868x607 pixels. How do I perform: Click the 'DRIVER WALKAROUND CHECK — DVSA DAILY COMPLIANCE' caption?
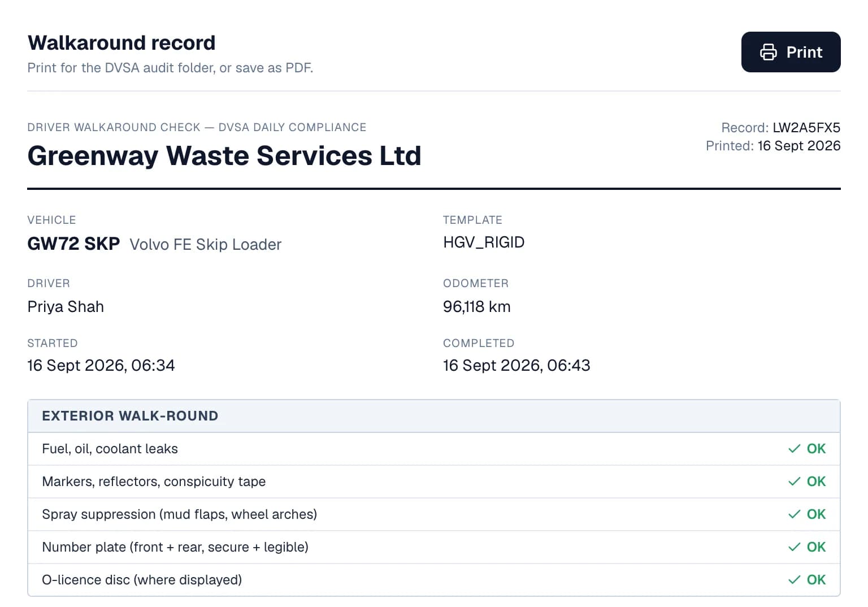coord(197,128)
